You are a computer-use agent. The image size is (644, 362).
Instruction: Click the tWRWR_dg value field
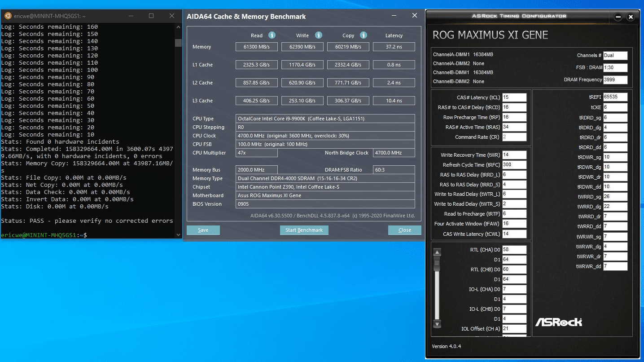point(615,247)
